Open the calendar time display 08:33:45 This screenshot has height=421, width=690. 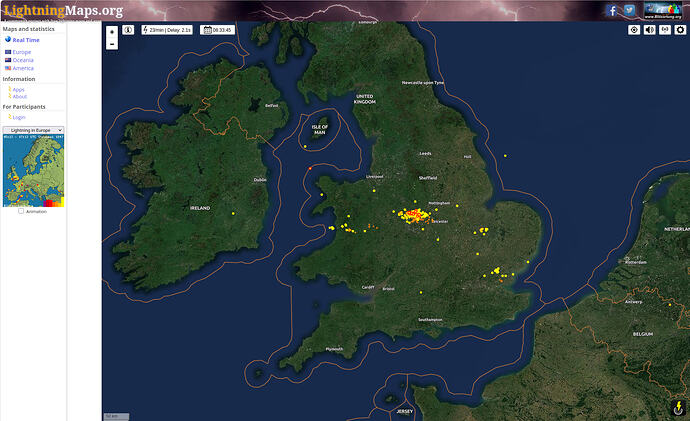217,30
